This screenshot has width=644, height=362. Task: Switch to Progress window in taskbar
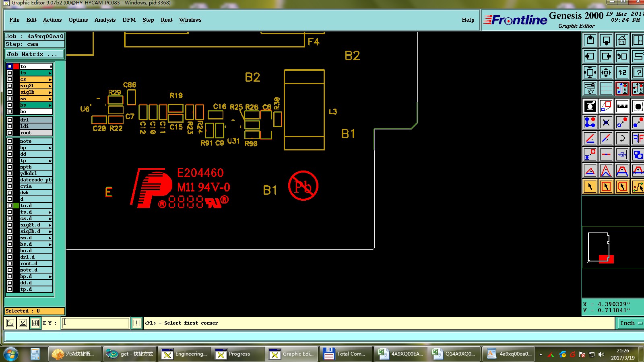[238, 354]
